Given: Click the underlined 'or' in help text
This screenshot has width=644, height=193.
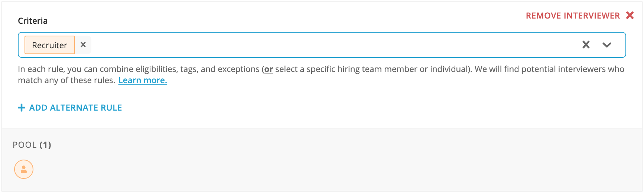Looking at the screenshot, I should pos(269,69).
